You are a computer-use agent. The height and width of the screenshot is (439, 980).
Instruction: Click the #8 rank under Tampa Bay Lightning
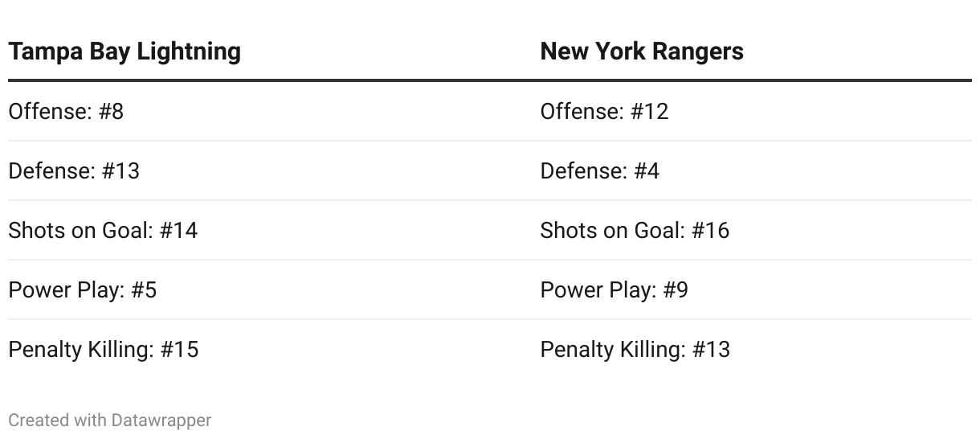coord(112,111)
